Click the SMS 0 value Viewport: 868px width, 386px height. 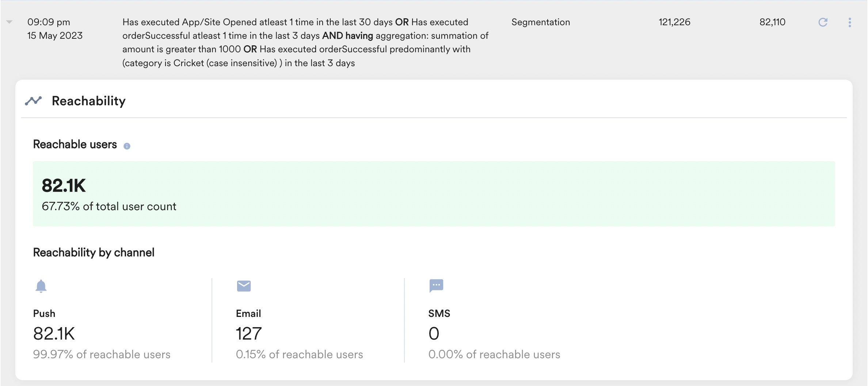[x=434, y=334]
